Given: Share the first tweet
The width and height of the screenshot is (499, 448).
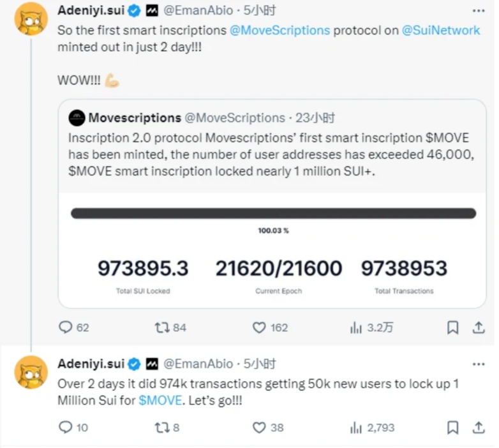Looking at the screenshot, I should pos(479,327).
